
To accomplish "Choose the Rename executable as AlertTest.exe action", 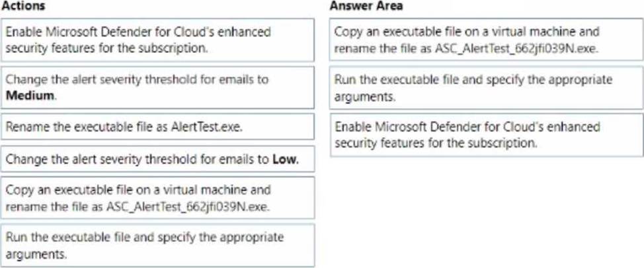I will 157,126.
